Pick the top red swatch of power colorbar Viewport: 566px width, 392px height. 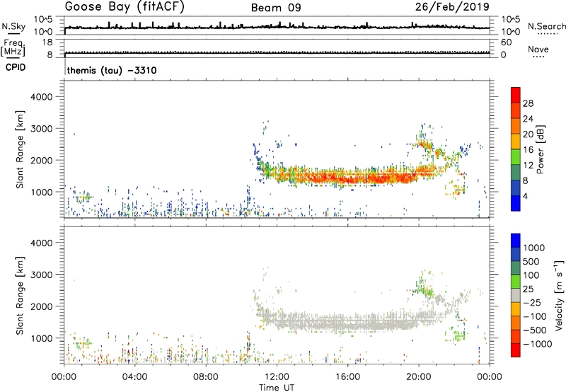(x=516, y=96)
